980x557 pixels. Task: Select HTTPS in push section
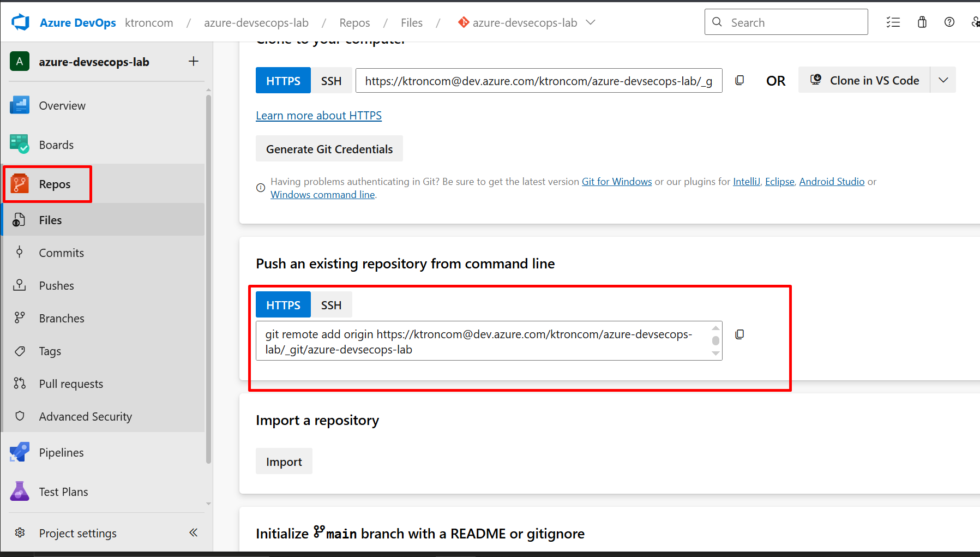pyautogui.click(x=283, y=305)
